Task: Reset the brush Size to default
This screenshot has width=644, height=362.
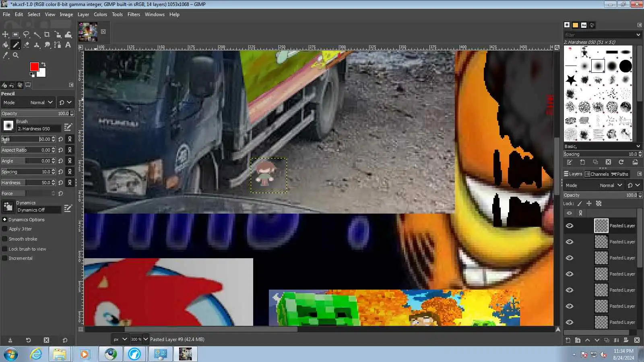Action: (x=60, y=139)
